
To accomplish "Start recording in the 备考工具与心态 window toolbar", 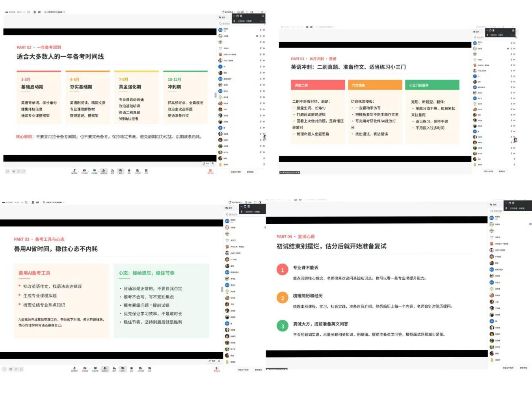I will pos(132,369).
